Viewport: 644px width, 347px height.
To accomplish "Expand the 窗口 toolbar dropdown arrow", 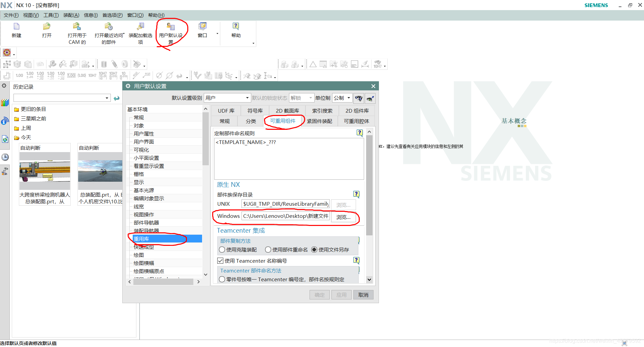I will tap(217, 33).
